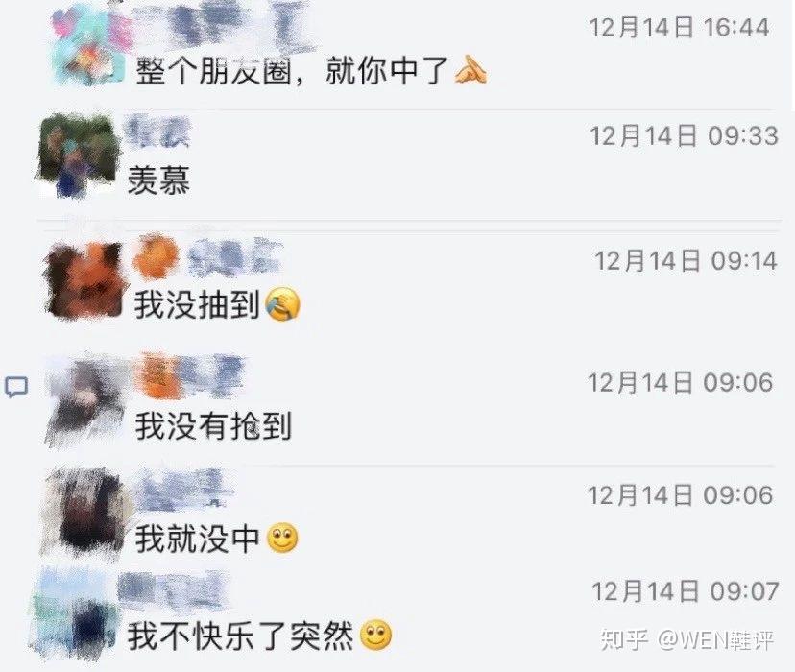Click the blurred name above '我没抽到'
Screen dimensions: 795x672
pyautogui.click(x=208, y=257)
